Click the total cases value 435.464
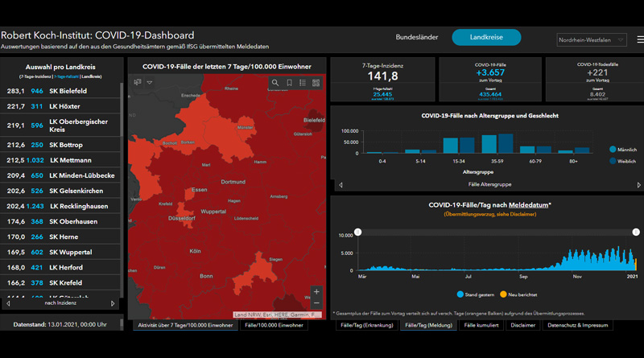 pyautogui.click(x=490, y=94)
